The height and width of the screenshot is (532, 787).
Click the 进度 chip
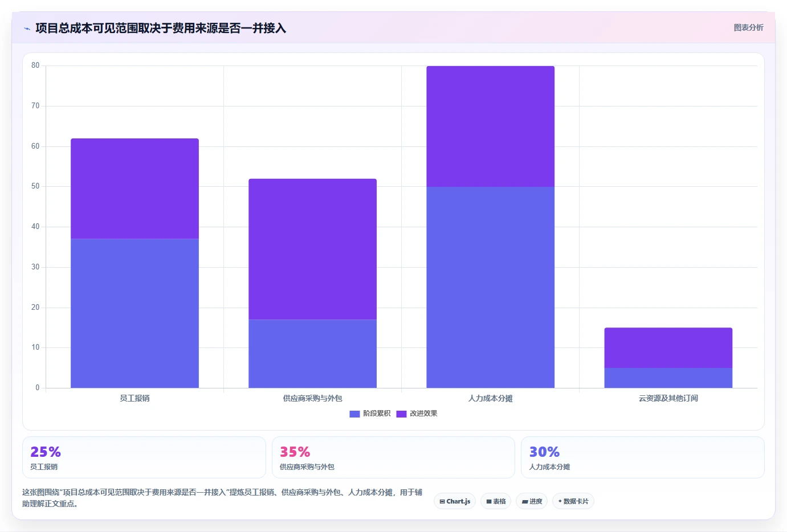click(532, 501)
